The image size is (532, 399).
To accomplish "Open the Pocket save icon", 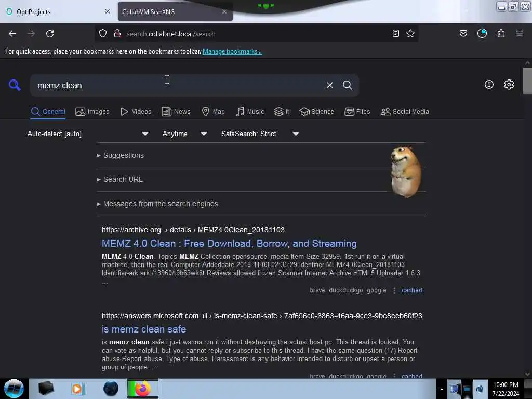I will tap(463, 33).
